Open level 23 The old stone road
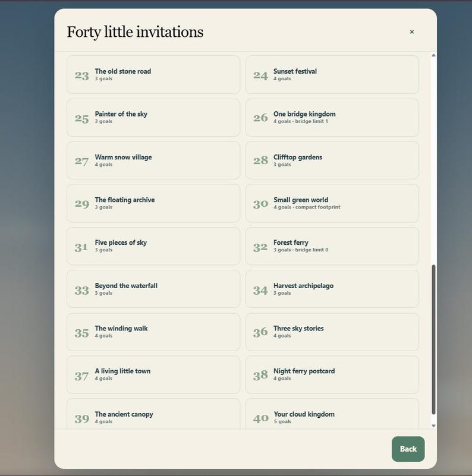The image size is (472, 476). click(x=153, y=75)
